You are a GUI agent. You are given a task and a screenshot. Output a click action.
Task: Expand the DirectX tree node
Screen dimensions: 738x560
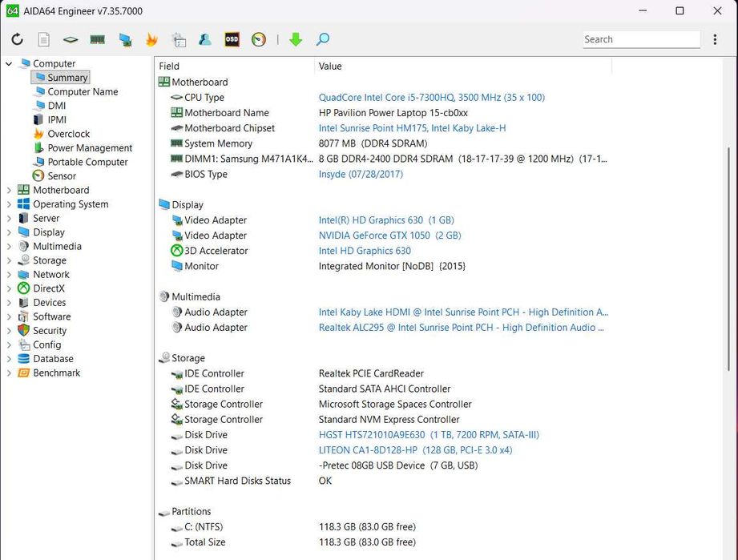[9, 288]
